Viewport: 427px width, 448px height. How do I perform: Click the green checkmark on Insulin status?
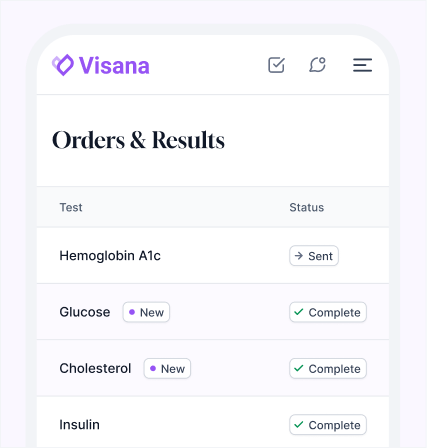[x=299, y=425]
